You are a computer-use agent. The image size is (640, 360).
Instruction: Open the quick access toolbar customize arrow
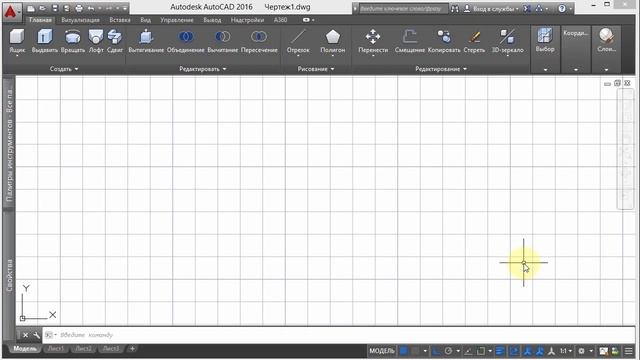click(124, 9)
